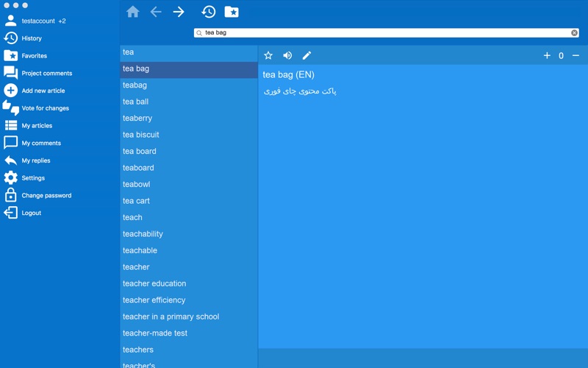The image size is (588, 368).
Task: Select the word 'tea' in list
Action: [x=189, y=52]
